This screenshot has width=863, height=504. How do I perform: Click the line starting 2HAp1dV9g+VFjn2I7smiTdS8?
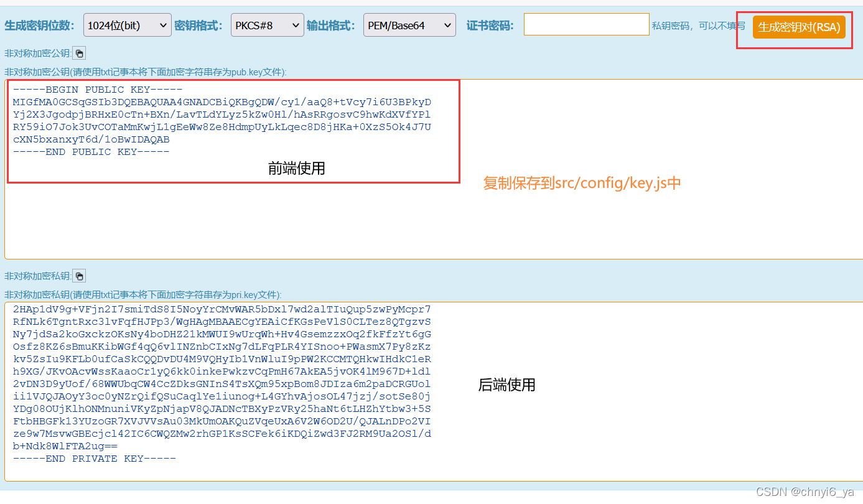coord(222,309)
